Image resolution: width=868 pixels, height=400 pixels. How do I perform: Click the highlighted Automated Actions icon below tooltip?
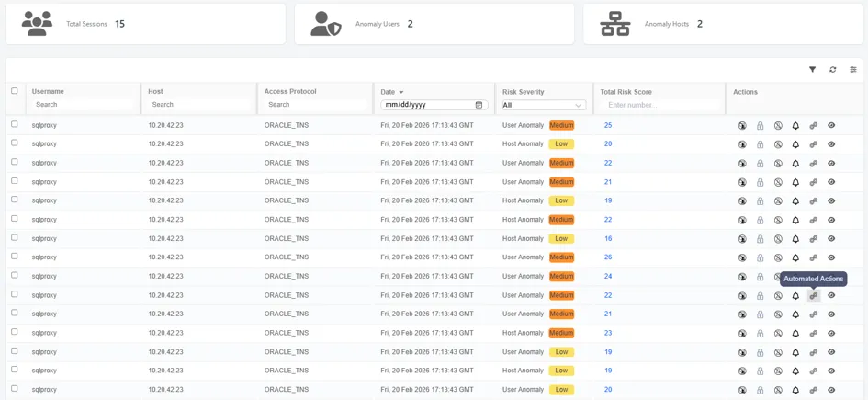pyautogui.click(x=813, y=296)
